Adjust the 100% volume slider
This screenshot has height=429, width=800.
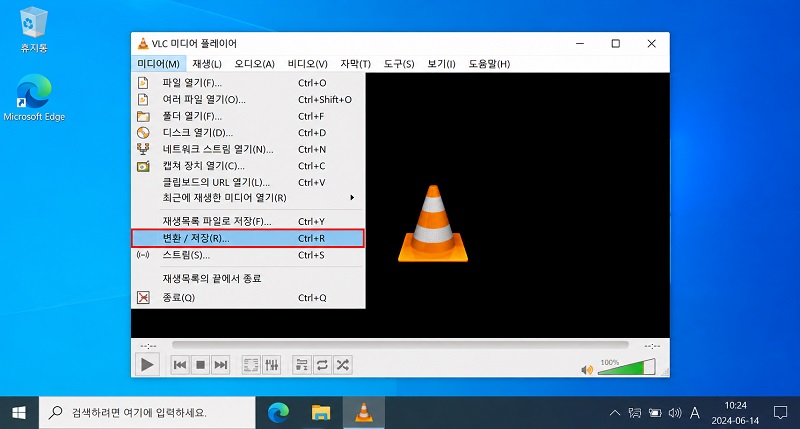pyautogui.click(x=627, y=367)
